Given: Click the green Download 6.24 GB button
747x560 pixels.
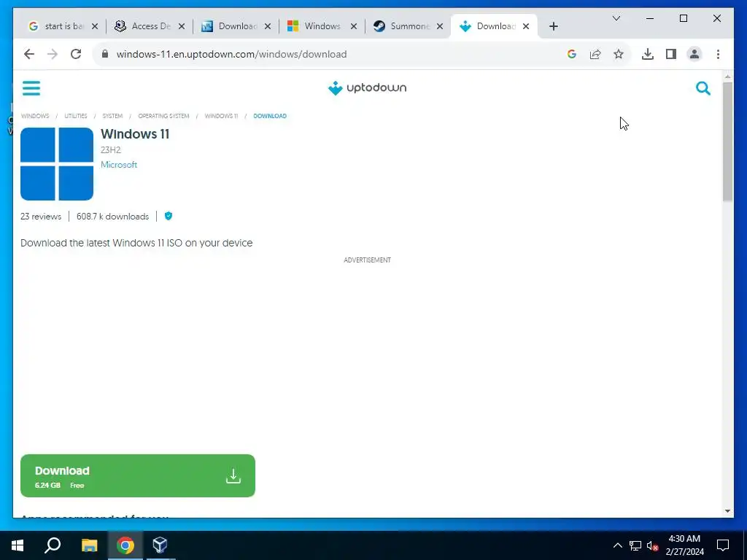Looking at the screenshot, I should 138,475.
